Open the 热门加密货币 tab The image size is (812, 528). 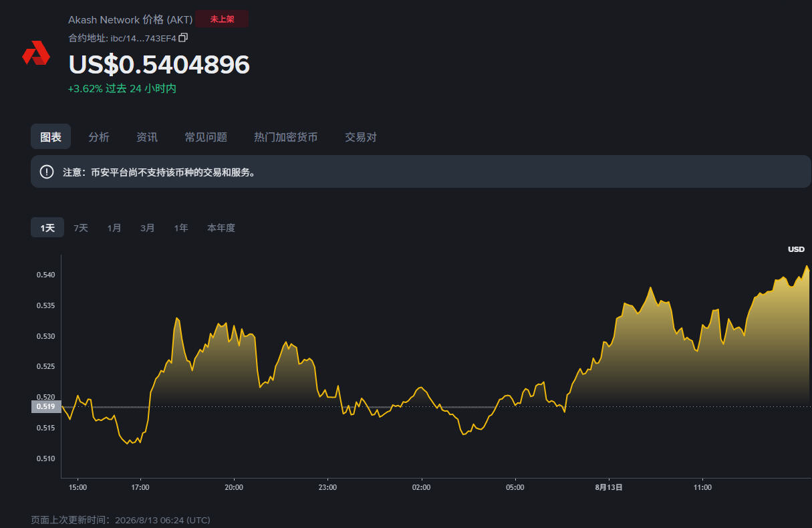pos(286,137)
